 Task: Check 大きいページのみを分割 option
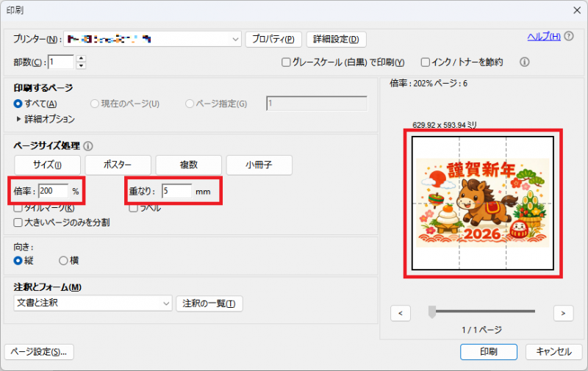point(19,222)
